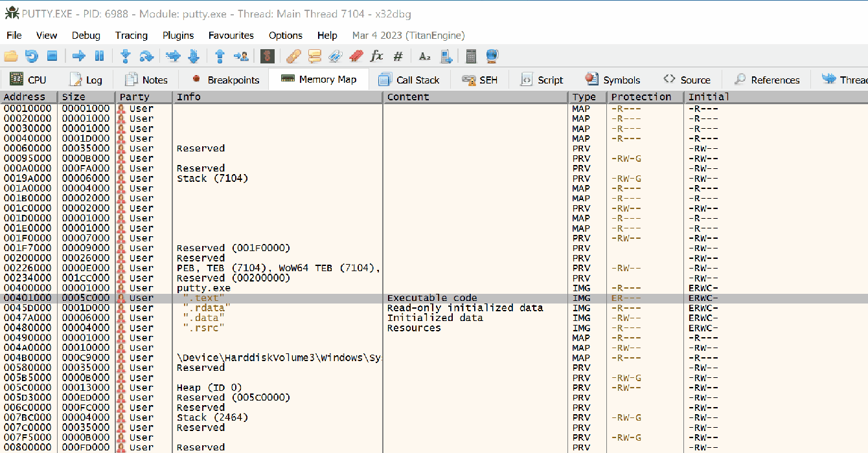The image size is (868, 453).
Task: Open Patches via the band-aid icon
Action: pos(293,56)
